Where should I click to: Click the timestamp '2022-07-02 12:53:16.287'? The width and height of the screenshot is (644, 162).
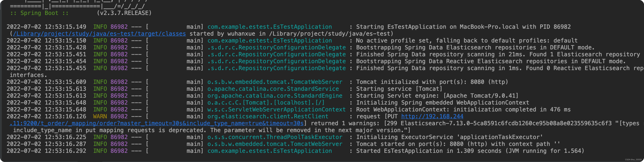[x=46, y=144]
